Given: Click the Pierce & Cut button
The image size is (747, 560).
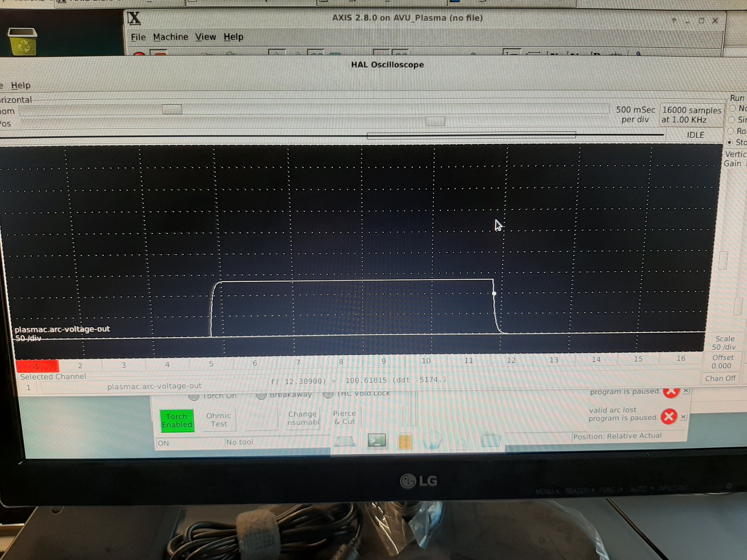Looking at the screenshot, I should [344, 417].
